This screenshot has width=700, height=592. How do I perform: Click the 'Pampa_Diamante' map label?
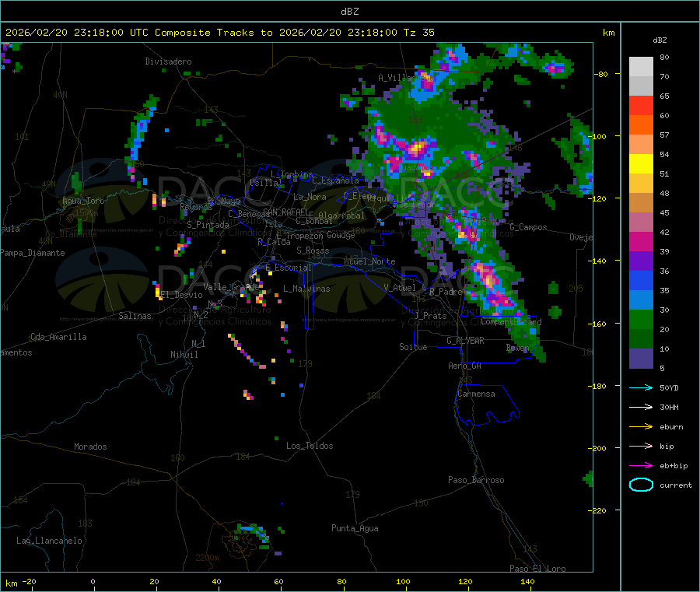point(33,253)
